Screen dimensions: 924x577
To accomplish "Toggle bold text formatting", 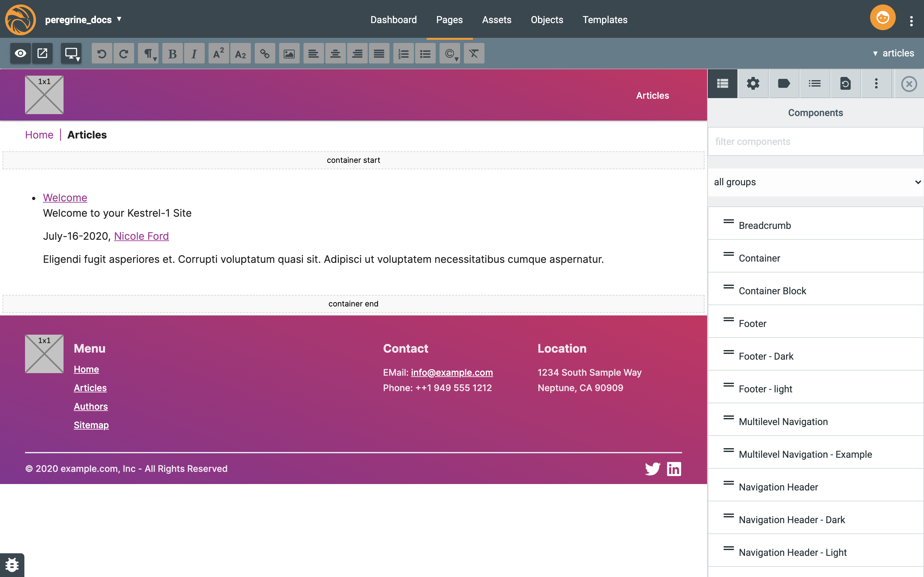I will (x=172, y=54).
